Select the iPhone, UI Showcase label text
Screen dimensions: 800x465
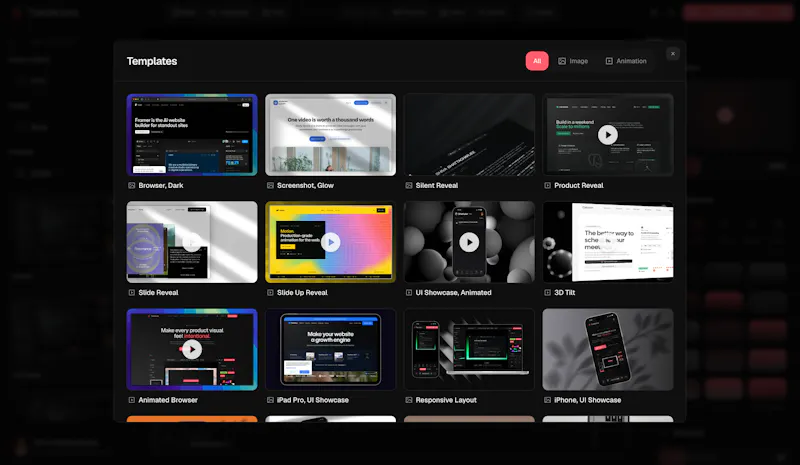point(588,400)
